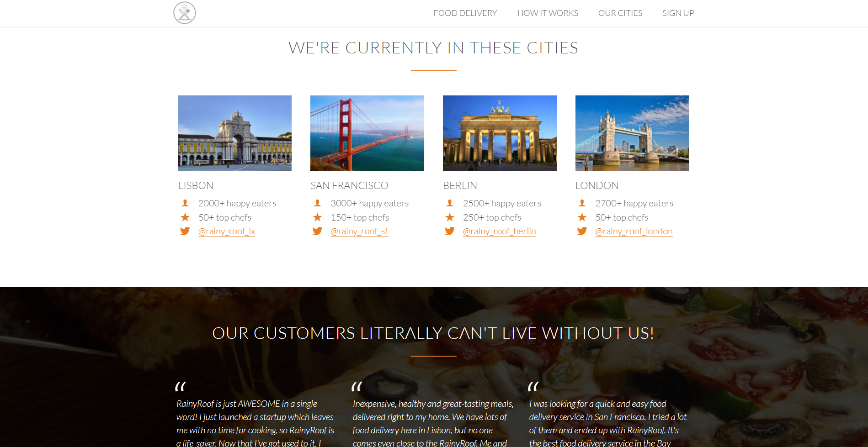Follow the @rainy_roof_berlin link

point(499,231)
